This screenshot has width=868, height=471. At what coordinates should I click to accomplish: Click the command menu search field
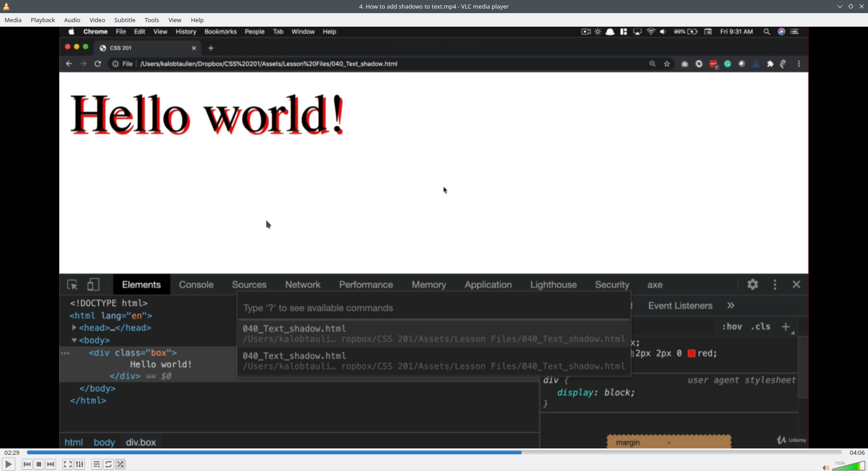point(434,308)
